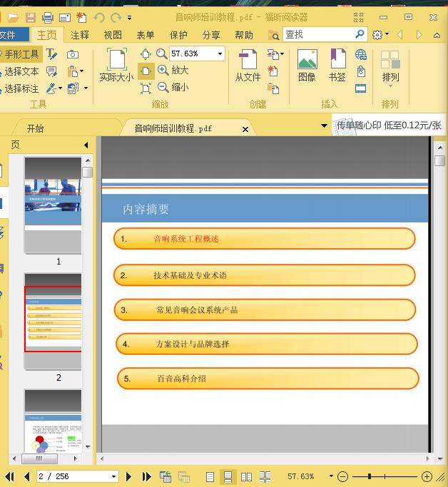Toggle facing pages view mode

[247, 477]
